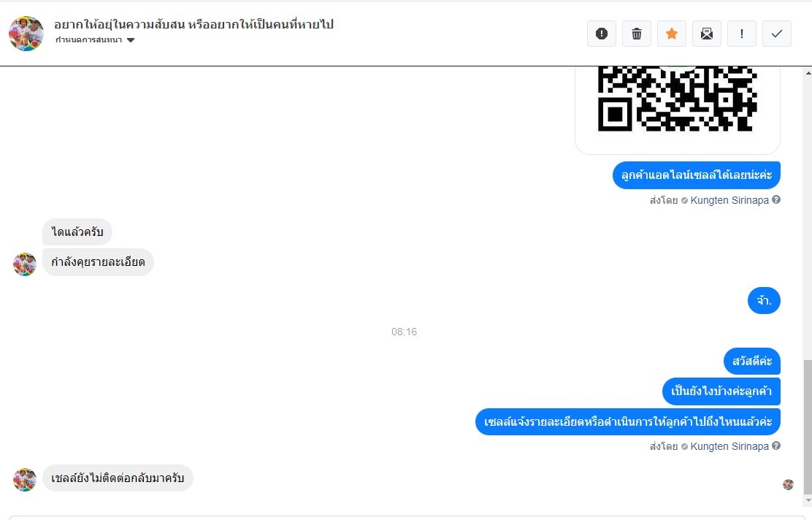This screenshot has width=812, height=520.
Task: Click the small seen-receipt avatar at the bottom right
Action: [x=788, y=484]
